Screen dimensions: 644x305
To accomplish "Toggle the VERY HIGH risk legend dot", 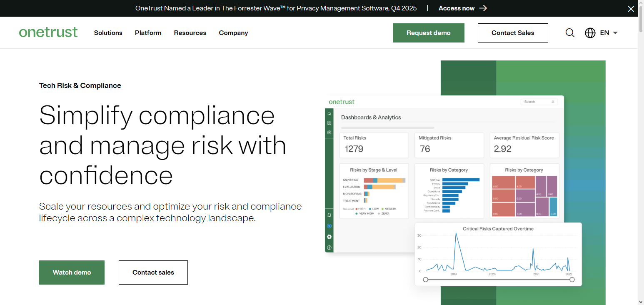I will click(x=356, y=214).
